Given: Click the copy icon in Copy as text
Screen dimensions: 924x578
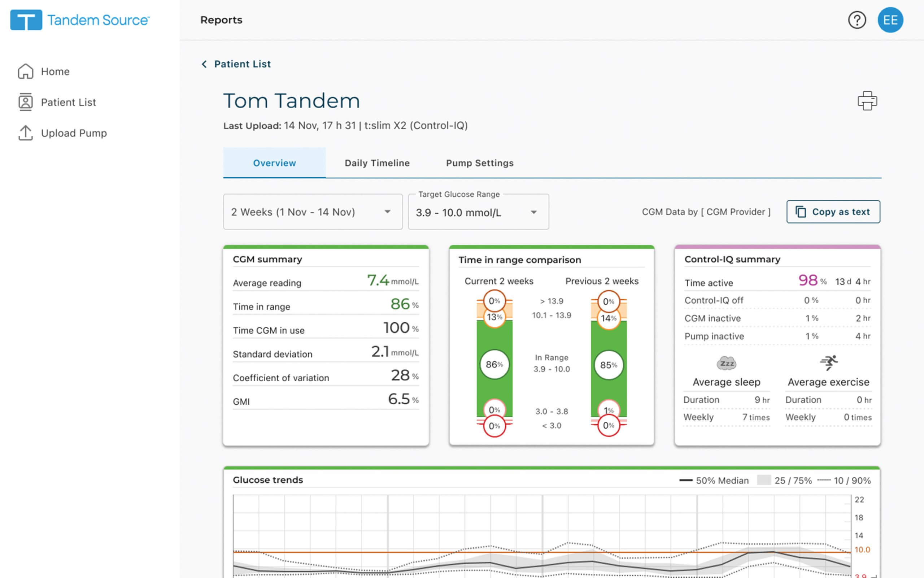Looking at the screenshot, I should pyautogui.click(x=801, y=212).
